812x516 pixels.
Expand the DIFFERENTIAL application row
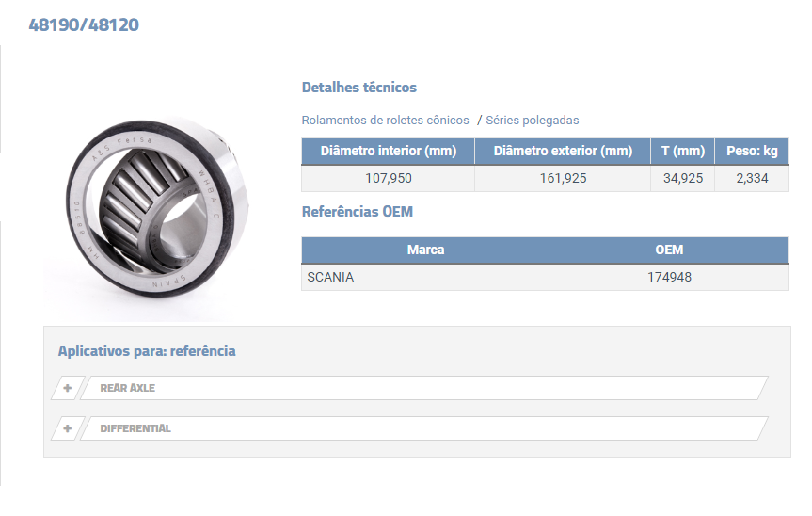(x=423, y=428)
